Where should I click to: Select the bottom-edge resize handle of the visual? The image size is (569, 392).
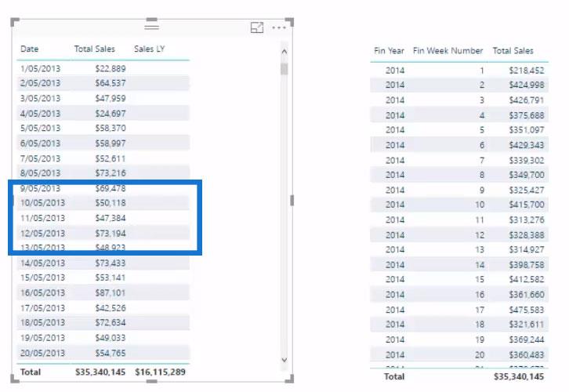[152, 381]
